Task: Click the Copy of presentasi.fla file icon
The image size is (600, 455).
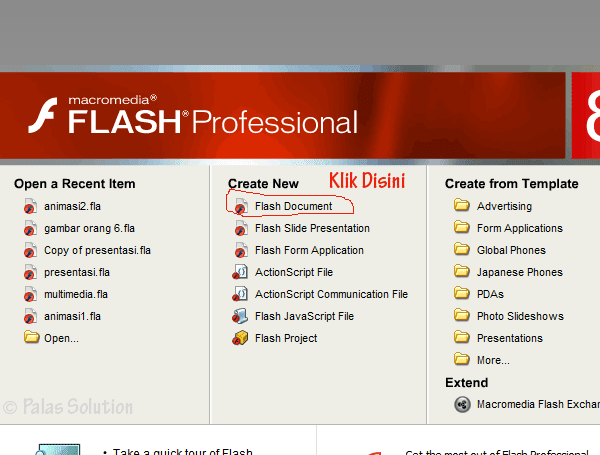Action: click(x=30, y=250)
